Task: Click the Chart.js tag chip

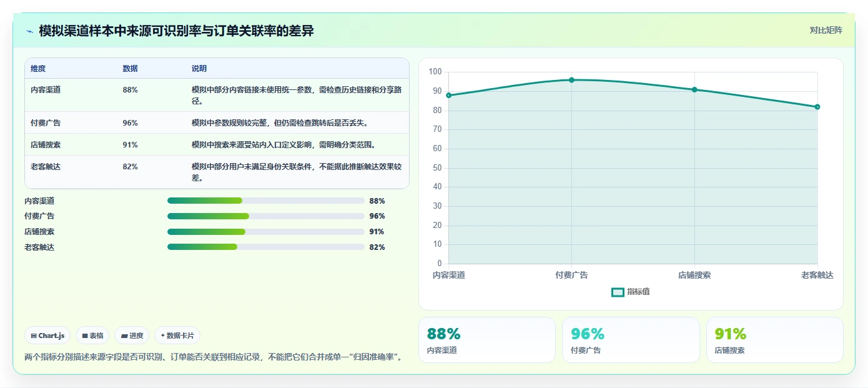Action: (x=47, y=336)
